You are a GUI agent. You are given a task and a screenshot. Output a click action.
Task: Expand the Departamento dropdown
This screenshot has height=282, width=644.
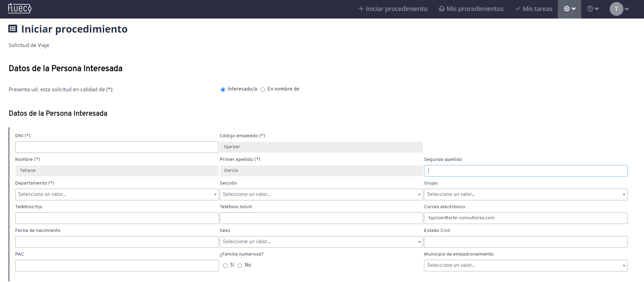tap(117, 195)
